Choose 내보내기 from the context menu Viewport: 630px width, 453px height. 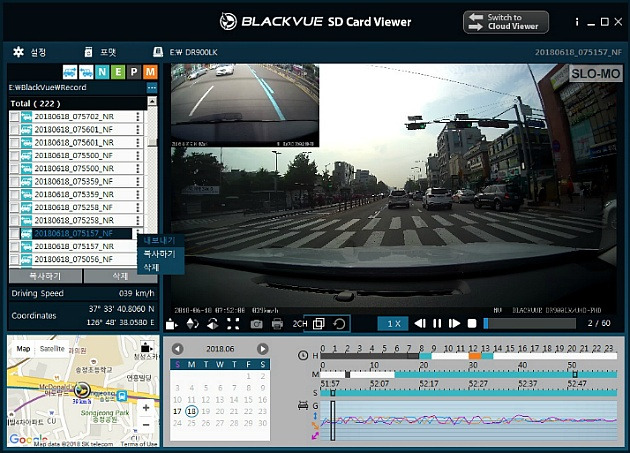pos(160,240)
